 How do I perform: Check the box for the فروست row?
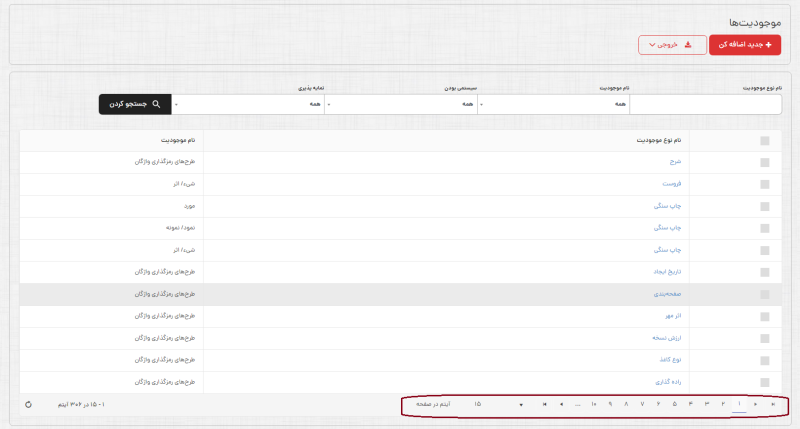pyautogui.click(x=765, y=185)
